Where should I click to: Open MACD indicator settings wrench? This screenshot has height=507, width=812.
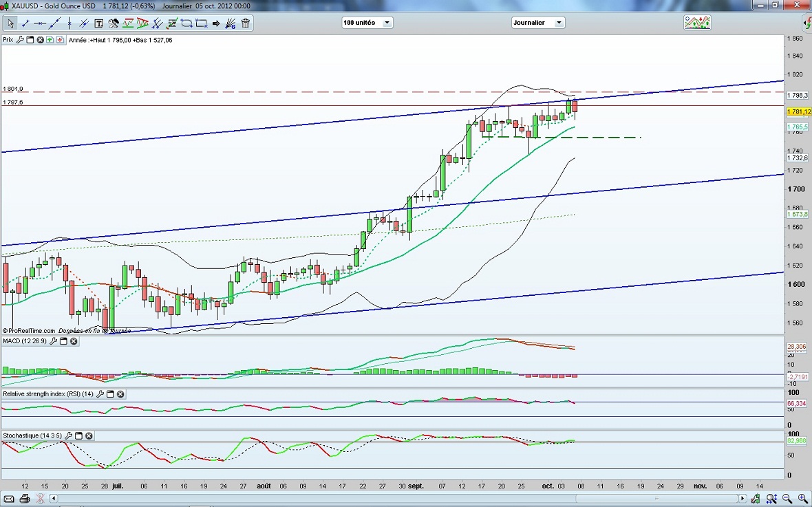point(54,341)
